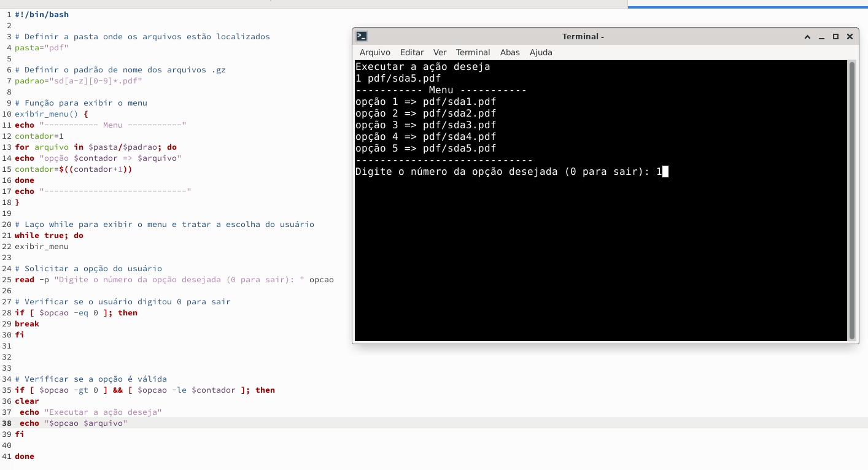This screenshot has width=868, height=470.
Task: Click the 'if [ $opcao -eq 0 ]; then' line
Action: tap(76, 312)
